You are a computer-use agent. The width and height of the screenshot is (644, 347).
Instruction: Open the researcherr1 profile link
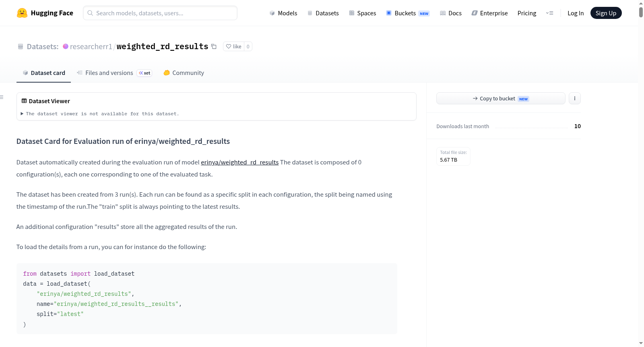tap(91, 47)
